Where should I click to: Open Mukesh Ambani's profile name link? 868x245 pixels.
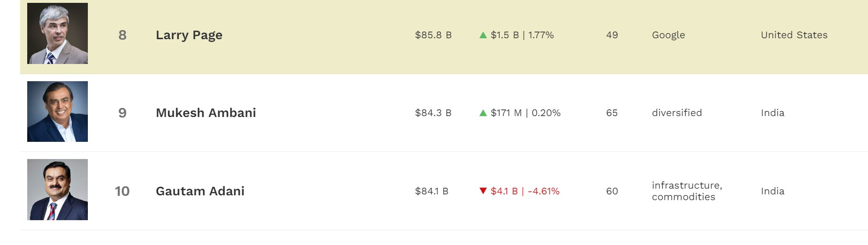pos(206,113)
